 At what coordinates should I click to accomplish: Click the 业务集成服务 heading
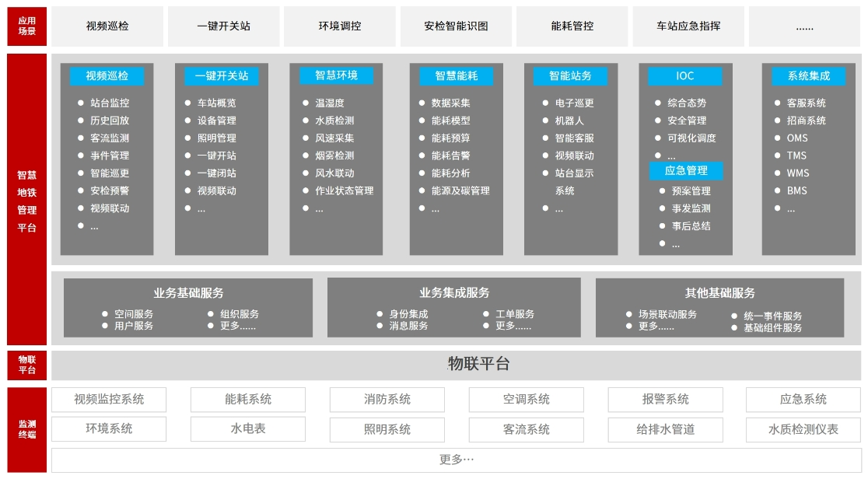tap(454, 293)
